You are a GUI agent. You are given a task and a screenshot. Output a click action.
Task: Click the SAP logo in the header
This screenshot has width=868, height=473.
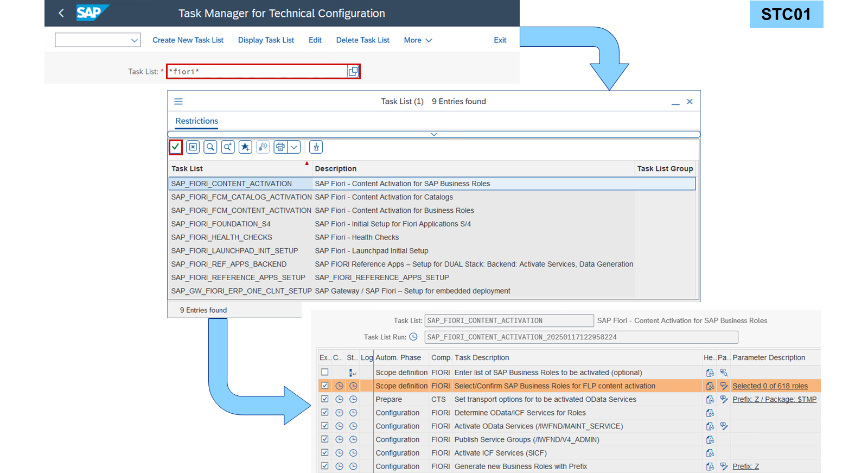click(93, 12)
